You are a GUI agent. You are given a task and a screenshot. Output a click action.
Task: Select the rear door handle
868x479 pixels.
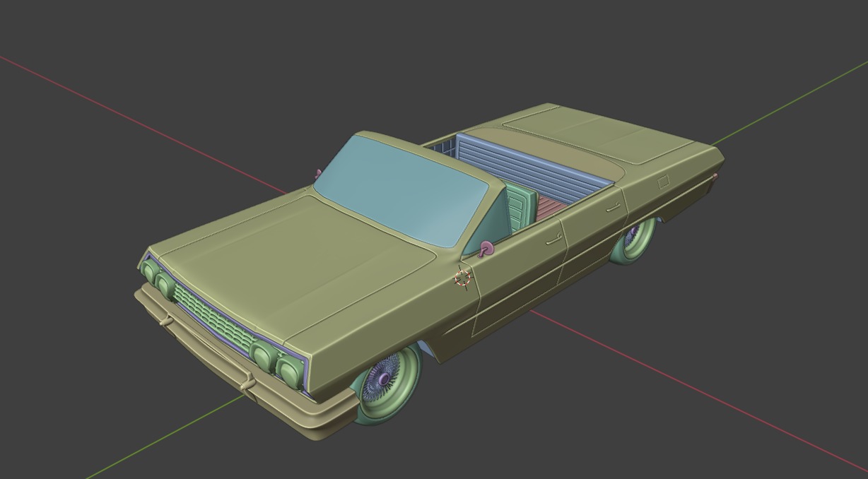click(x=612, y=208)
